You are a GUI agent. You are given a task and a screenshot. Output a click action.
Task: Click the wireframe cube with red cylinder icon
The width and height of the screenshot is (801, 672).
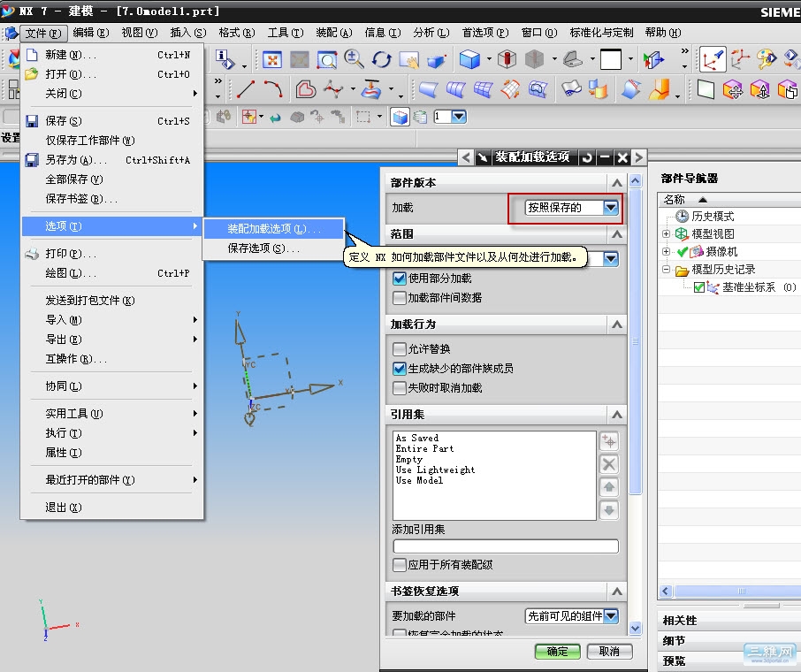[x=507, y=59]
